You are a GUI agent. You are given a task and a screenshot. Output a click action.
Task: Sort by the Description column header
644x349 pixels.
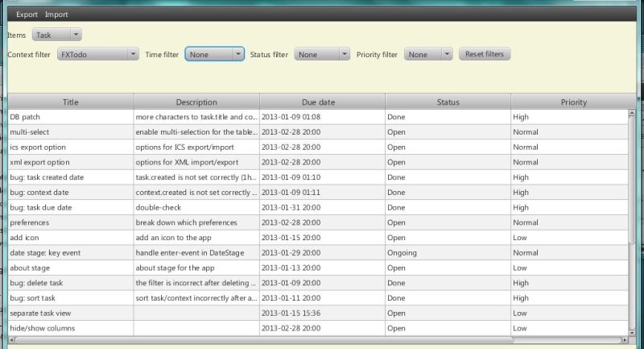pyautogui.click(x=196, y=102)
